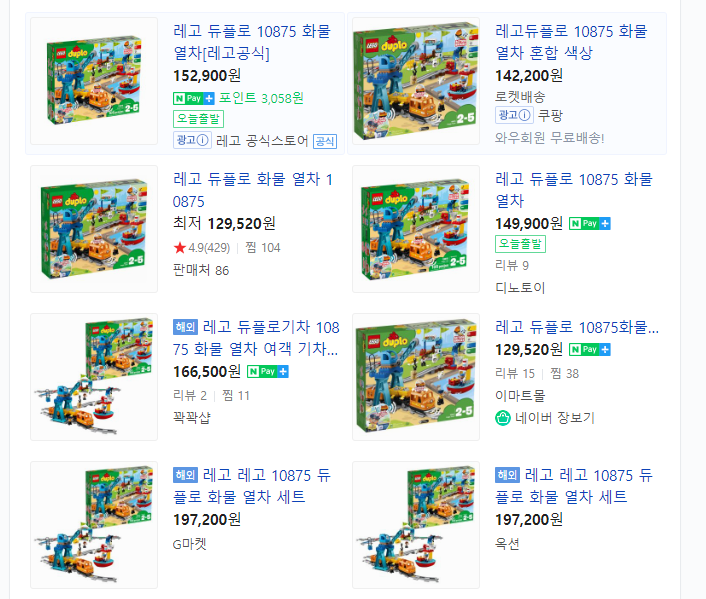The width and height of the screenshot is (706, 599).
Task: Click the 해외 badge on the 꽉꽉샵 listing
Action: pos(185,327)
